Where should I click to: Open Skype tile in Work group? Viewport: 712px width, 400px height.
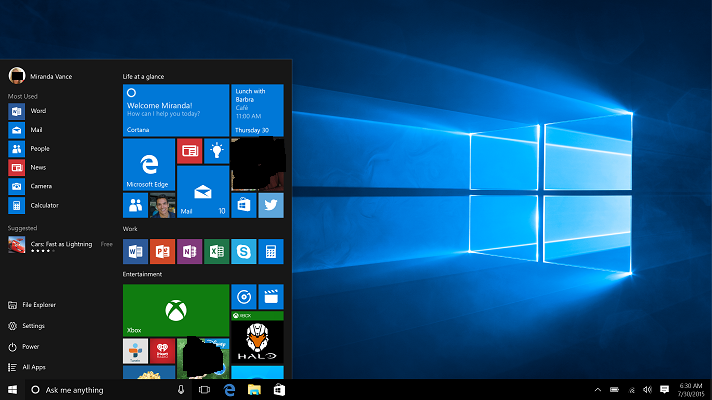(244, 251)
